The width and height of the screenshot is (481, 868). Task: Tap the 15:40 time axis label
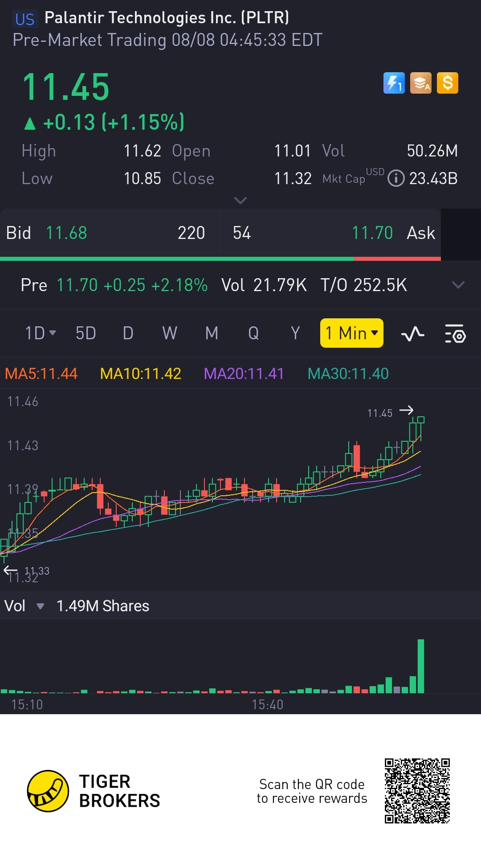(267, 704)
